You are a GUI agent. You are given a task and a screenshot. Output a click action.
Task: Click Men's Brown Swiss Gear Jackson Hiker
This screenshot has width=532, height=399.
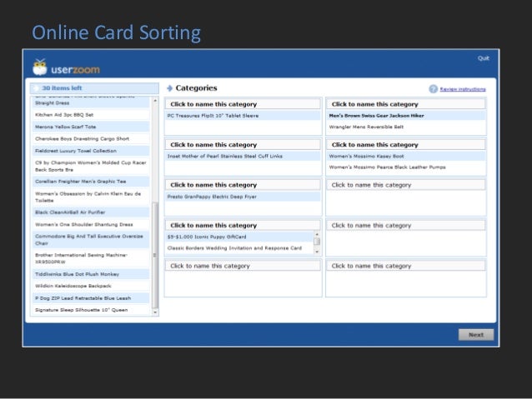tap(406, 116)
